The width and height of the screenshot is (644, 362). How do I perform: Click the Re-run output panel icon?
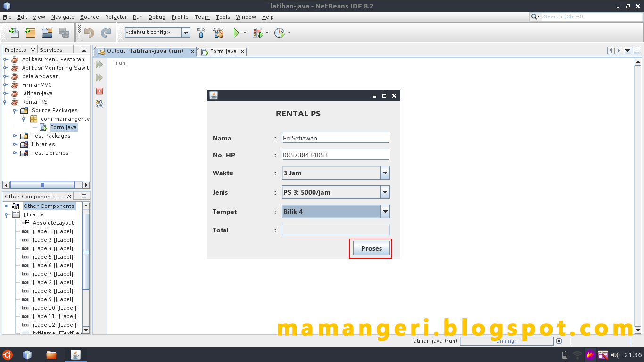[x=99, y=65]
